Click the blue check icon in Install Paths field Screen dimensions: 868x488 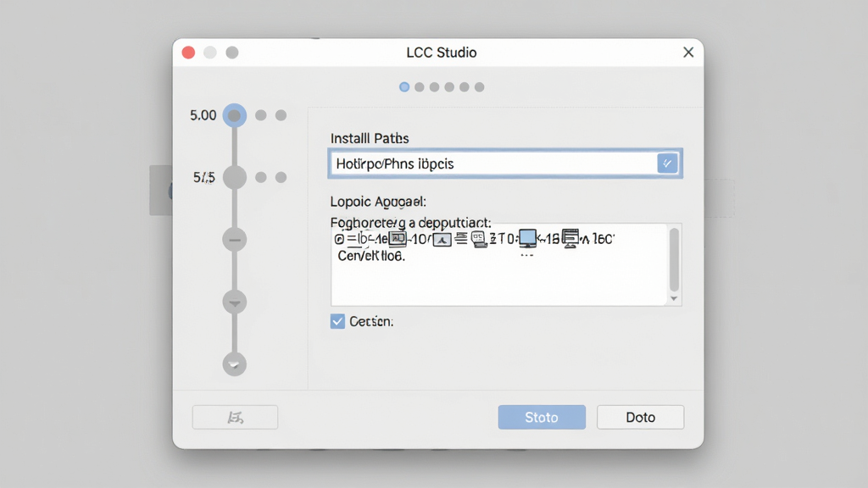(667, 164)
